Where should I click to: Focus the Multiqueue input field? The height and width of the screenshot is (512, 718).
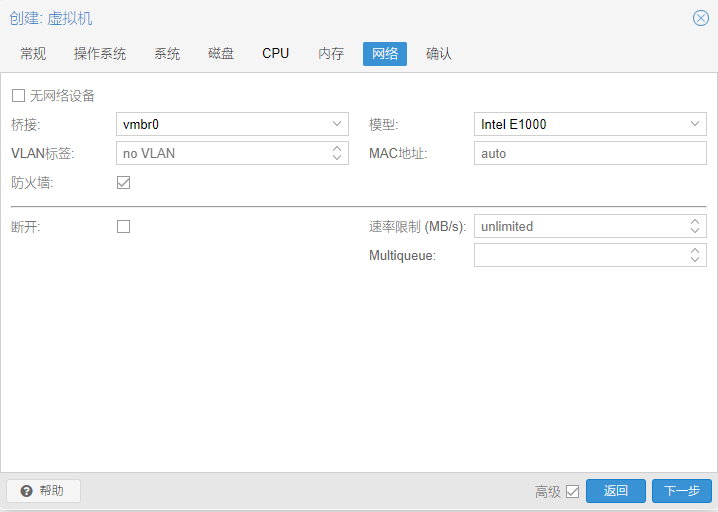click(578, 255)
